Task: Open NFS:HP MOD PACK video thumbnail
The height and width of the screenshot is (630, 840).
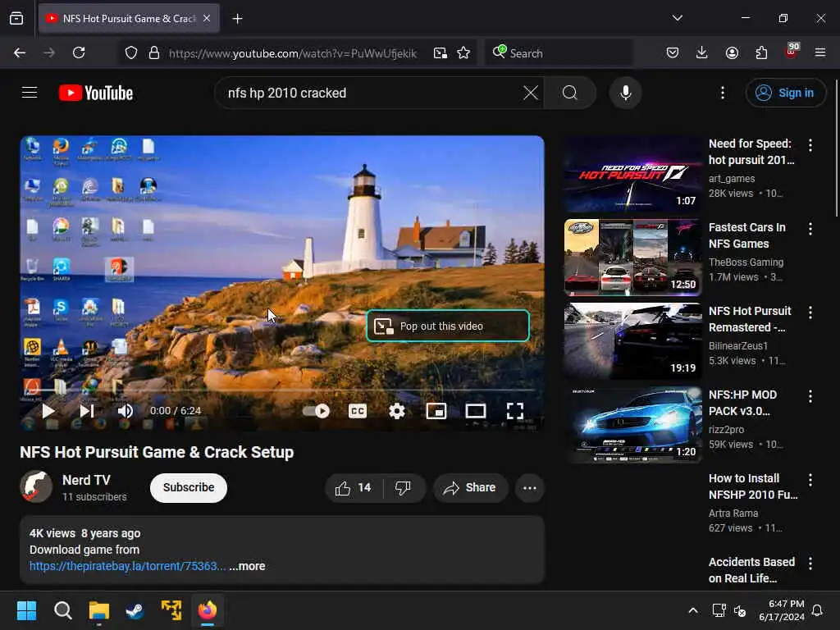Action: [x=632, y=425]
